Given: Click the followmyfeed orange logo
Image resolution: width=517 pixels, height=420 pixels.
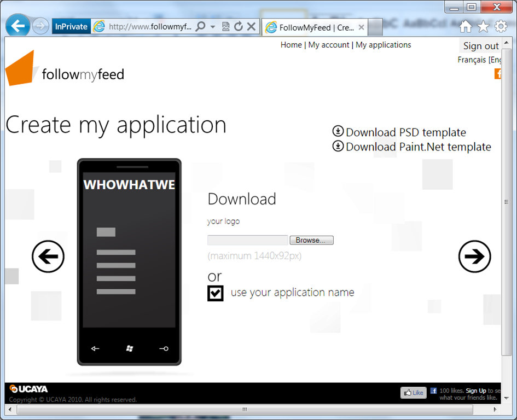Looking at the screenshot, I should (20, 68).
